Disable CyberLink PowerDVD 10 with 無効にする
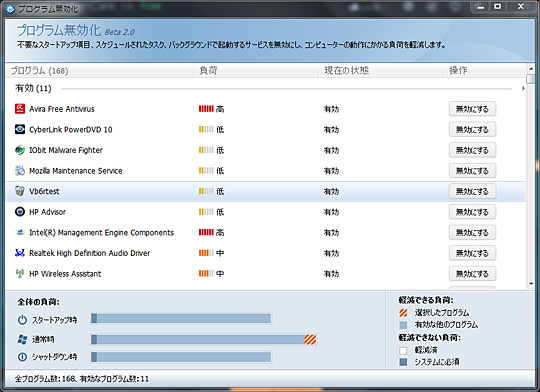This screenshot has height=392, width=540. tap(472, 130)
